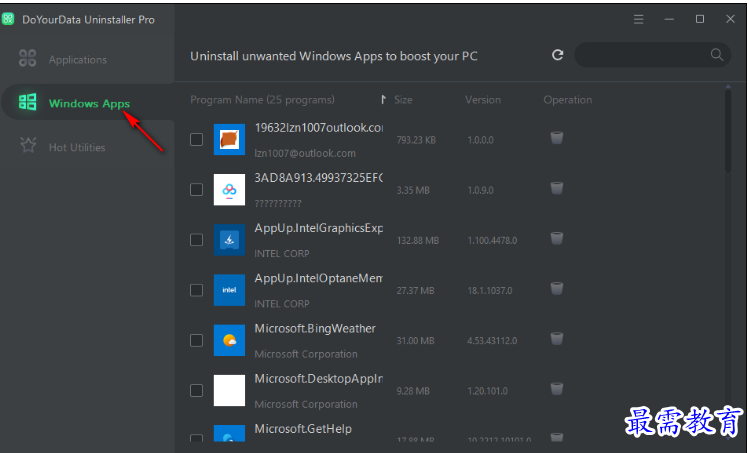Open the hamburger menu icon

coord(639,19)
